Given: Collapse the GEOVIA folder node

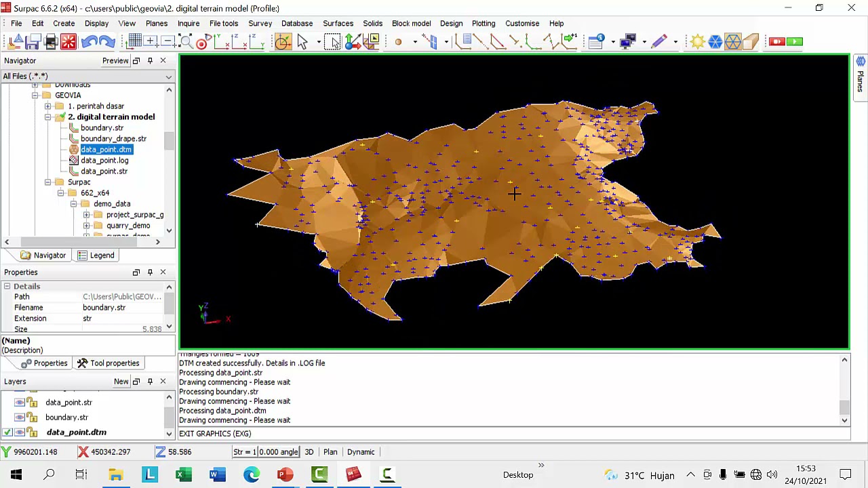Looking at the screenshot, I should click(35, 96).
